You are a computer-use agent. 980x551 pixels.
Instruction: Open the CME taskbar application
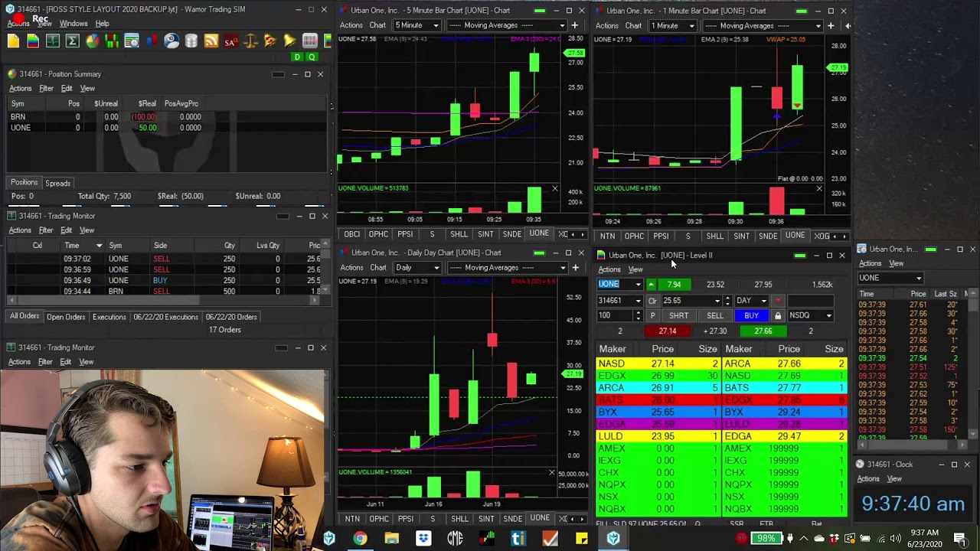tap(455, 539)
